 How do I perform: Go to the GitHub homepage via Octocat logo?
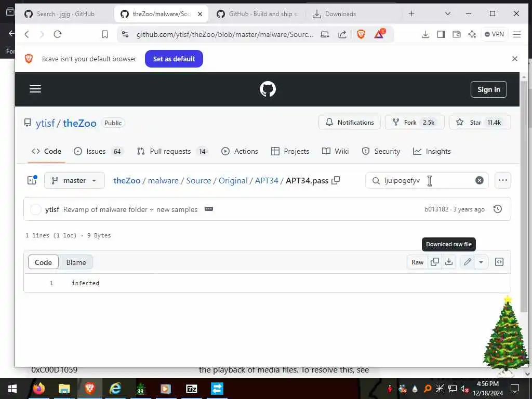268,89
